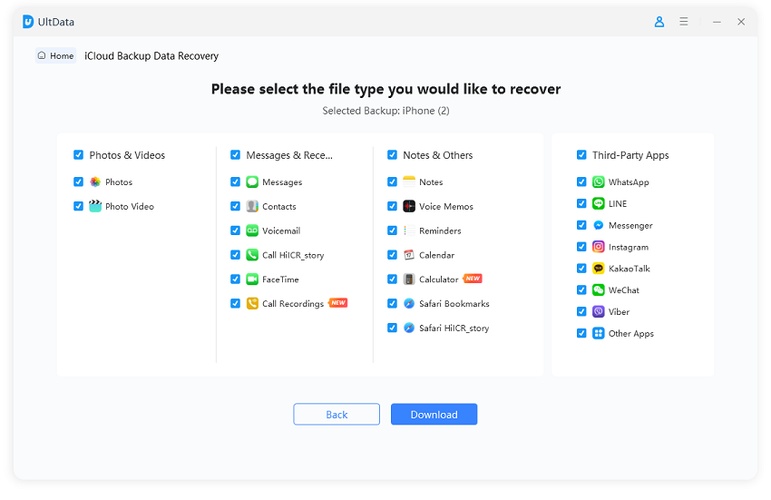
Task: Open the user account icon
Action: coord(659,22)
